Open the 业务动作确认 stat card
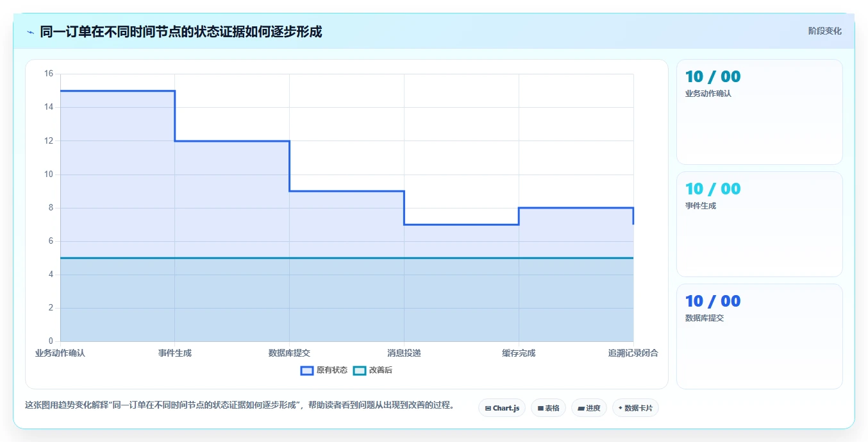 pos(760,112)
